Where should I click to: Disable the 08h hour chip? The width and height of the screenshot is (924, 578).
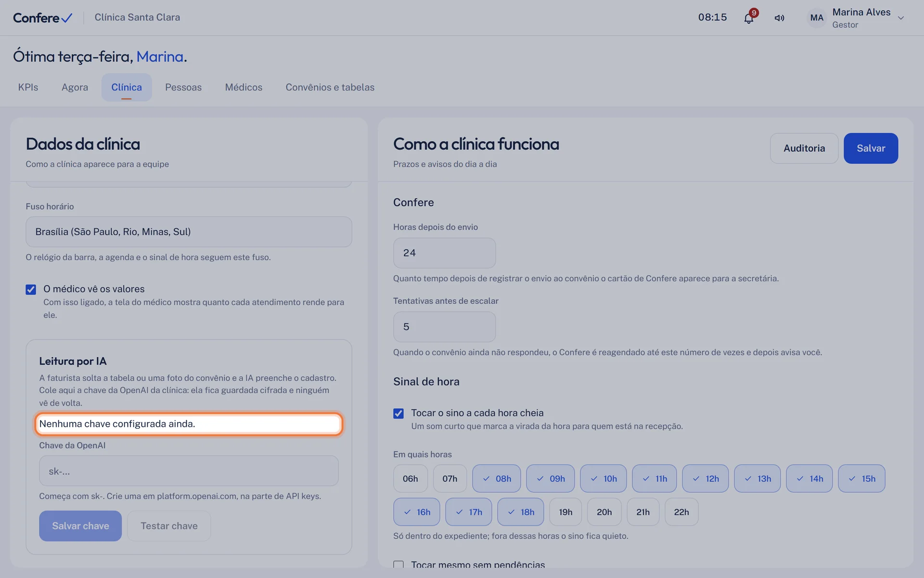[x=497, y=478]
